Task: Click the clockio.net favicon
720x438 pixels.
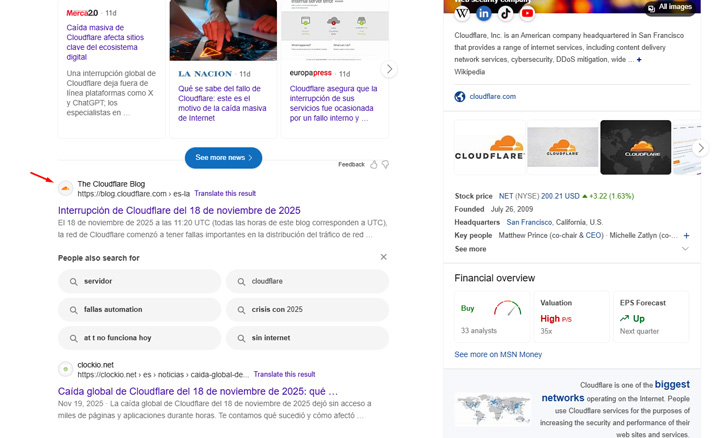Action: [x=66, y=369]
